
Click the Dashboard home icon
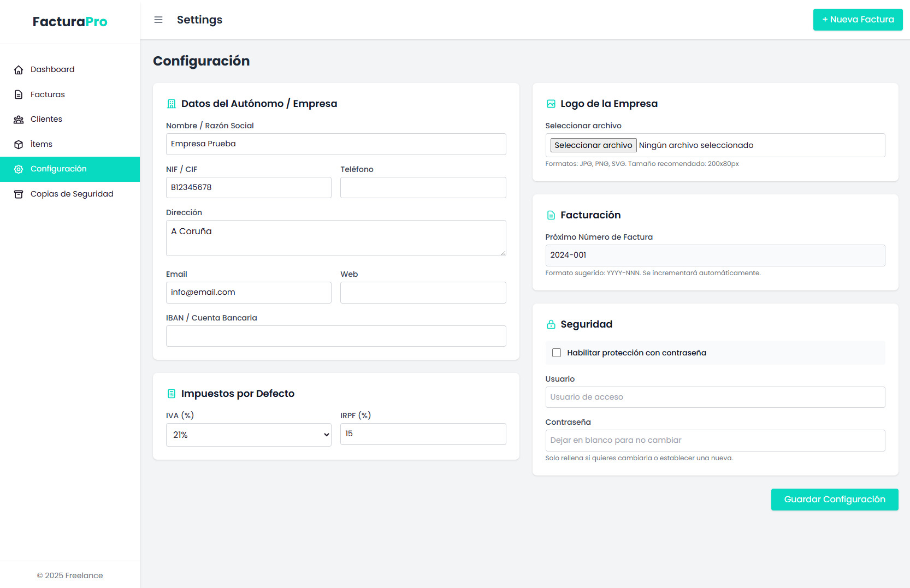pyautogui.click(x=19, y=70)
